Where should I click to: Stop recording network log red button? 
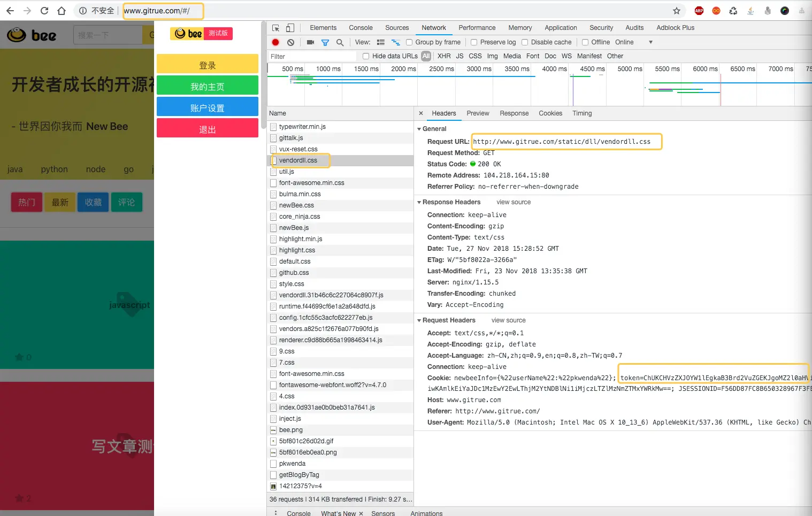pyautogui.click(x=275, y=42)
